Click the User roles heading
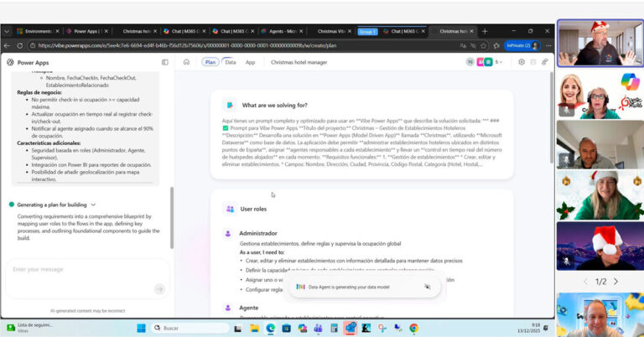The width and height of the screenshot is (644, 337). click(x=253, y=209)
